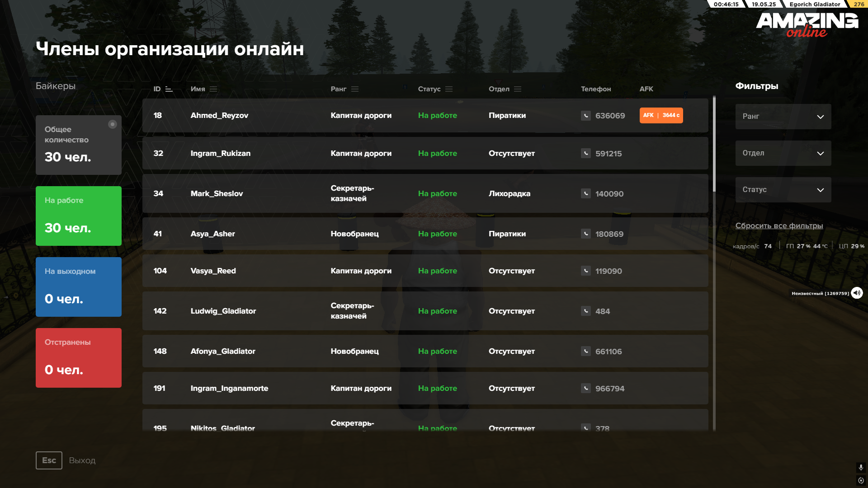
Task: Sort by the Имя column icon
Action: [x=213, y=89]
